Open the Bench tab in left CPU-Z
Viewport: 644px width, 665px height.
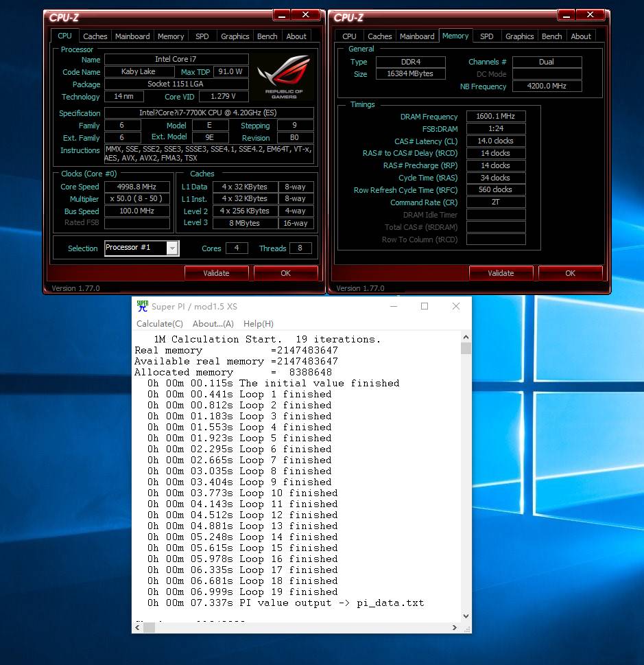[x=267, y=36]
